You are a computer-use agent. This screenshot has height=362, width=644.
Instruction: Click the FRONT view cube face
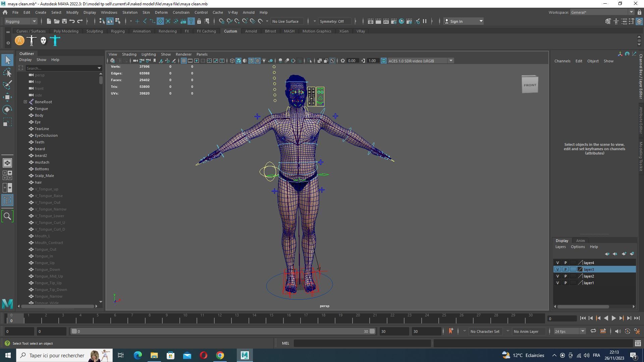530,85
